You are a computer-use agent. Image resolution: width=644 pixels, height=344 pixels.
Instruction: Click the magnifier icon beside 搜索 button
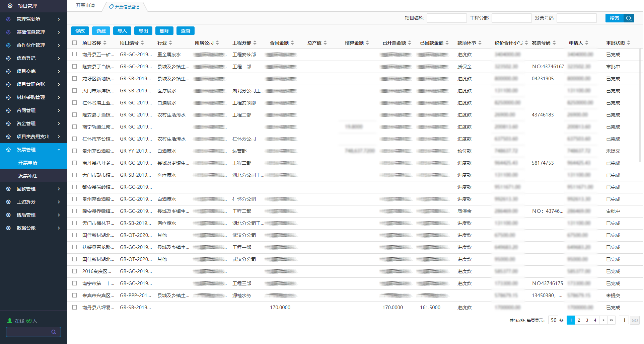(629, 18)
